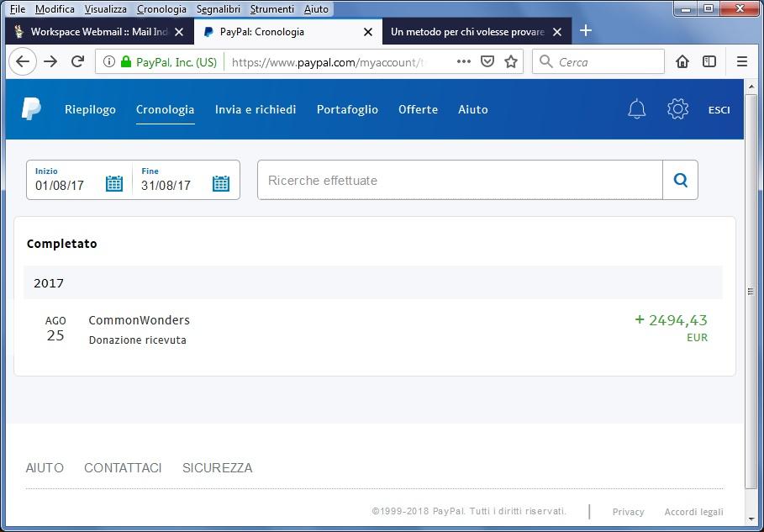This screenshot has height=532, width=764.
Task: Click the green padlock security icon
Action: 126,62
